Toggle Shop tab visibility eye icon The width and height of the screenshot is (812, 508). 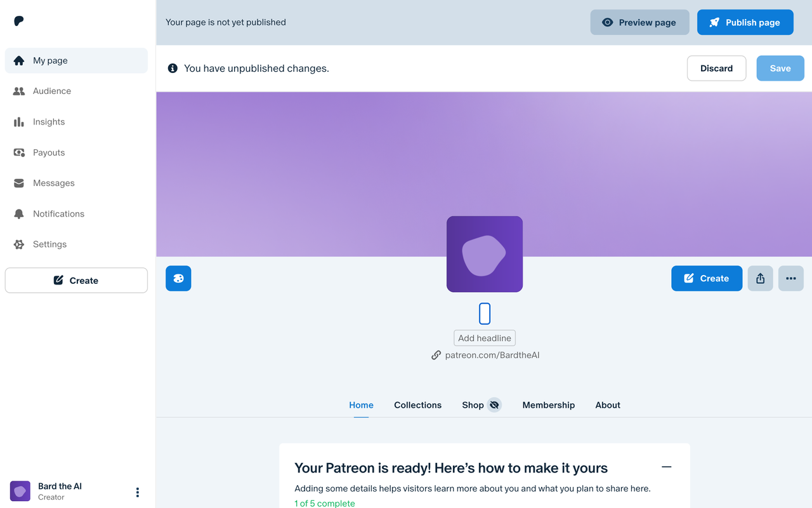[494, 405]
